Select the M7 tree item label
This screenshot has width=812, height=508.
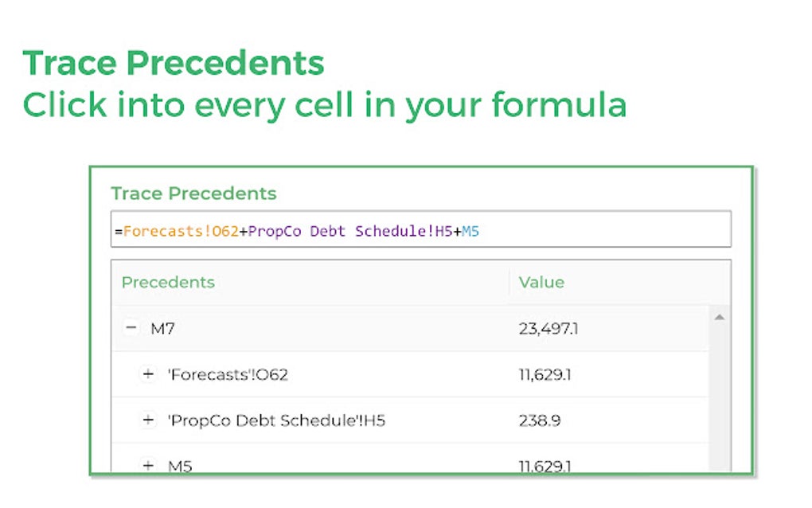pyautogui.click(x=162, y=328)
